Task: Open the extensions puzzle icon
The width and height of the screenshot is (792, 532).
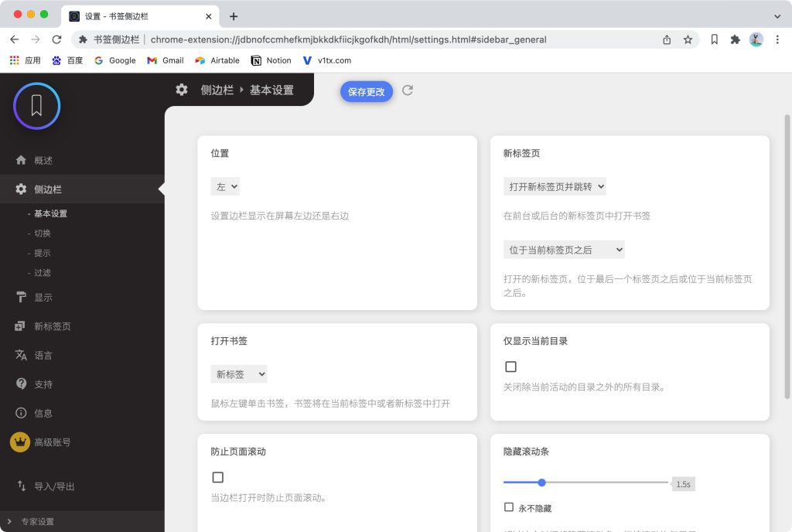Action: pyautogui.click(x=736, y=39)
